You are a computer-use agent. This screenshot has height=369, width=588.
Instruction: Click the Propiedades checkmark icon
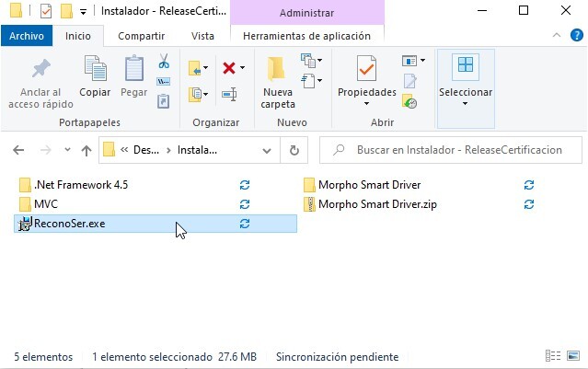tap(366, 70)
